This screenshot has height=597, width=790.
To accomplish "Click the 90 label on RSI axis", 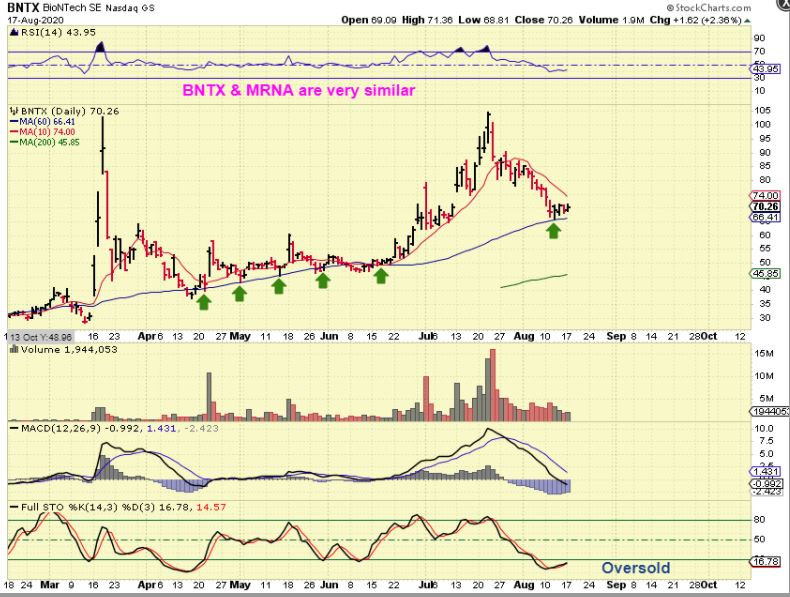I will click(759, 38).
